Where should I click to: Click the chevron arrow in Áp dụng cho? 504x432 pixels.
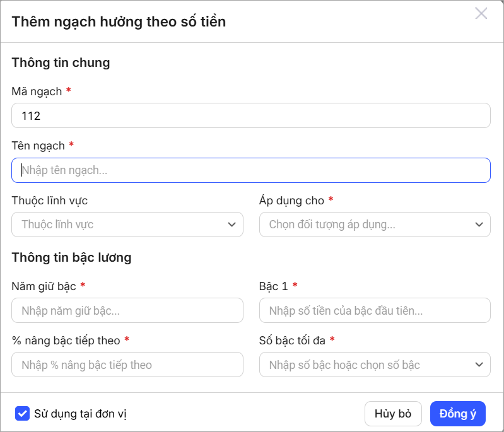479,225
